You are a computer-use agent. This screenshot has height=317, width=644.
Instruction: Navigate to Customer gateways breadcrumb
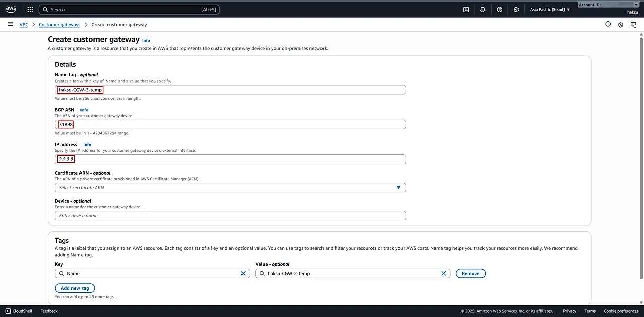coord(59,25)
